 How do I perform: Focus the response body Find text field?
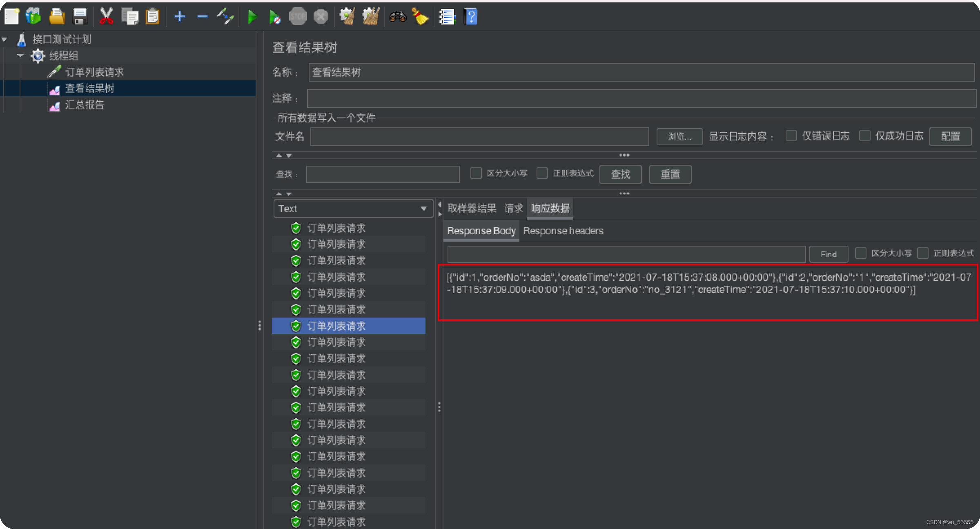pos(626,254)
